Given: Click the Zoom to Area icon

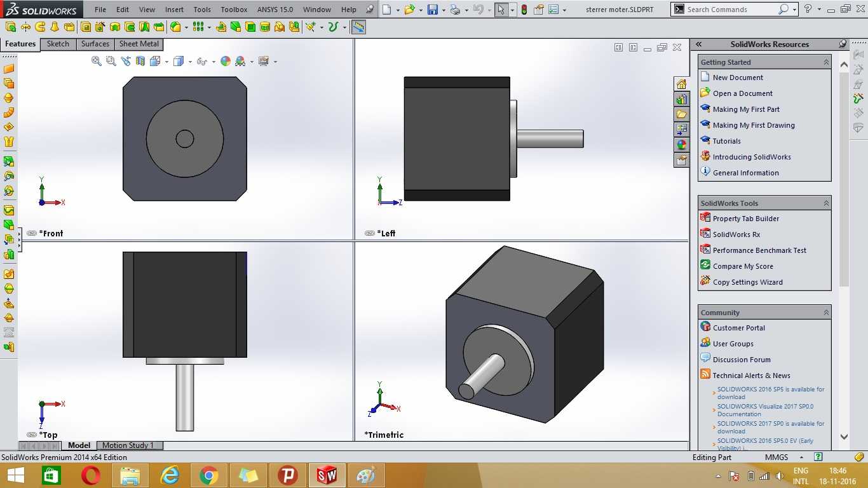Looking at the screenshot, I should [111, 61].
